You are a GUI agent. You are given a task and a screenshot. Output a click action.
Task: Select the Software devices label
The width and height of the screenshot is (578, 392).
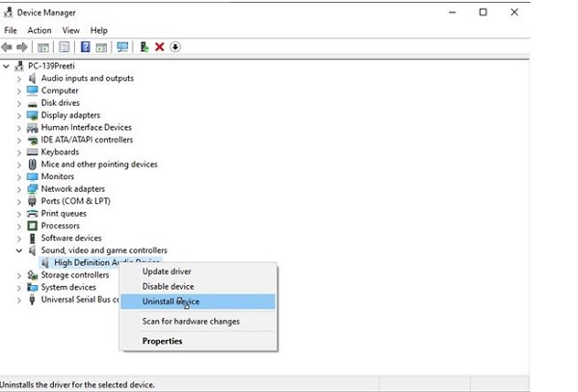71,238
